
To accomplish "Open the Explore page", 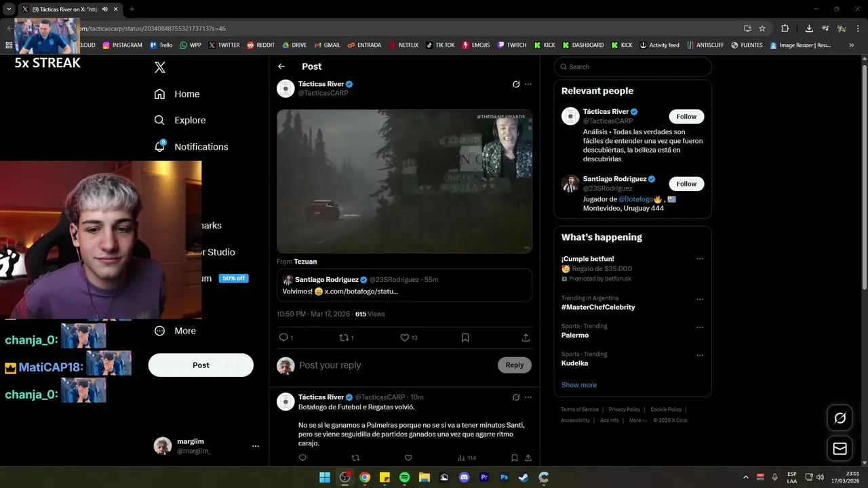I will [180, 120].
